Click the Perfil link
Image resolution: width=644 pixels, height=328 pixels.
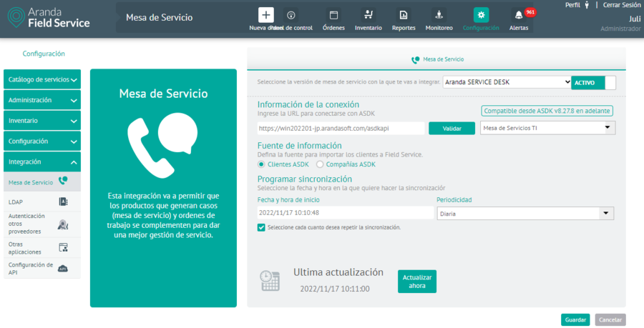point(572,5)
